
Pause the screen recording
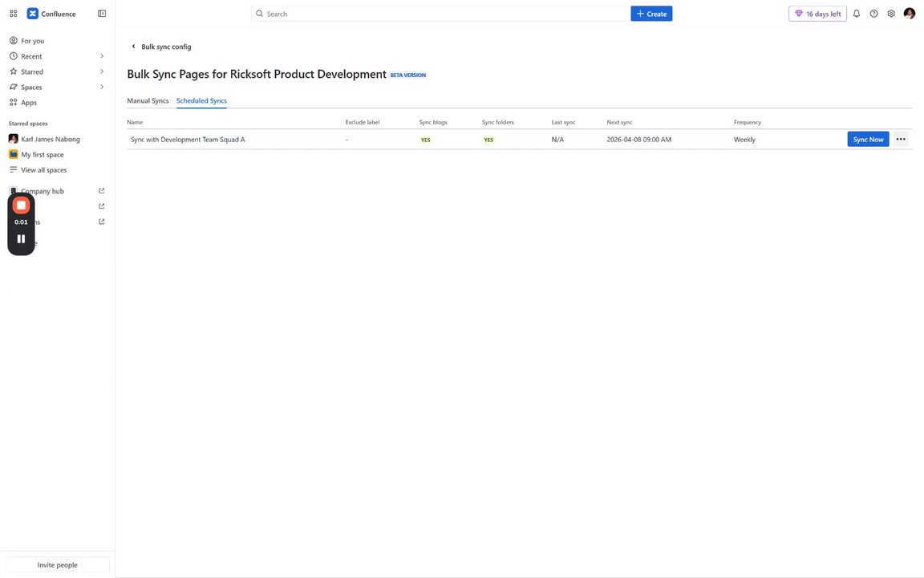coord(21,239)
